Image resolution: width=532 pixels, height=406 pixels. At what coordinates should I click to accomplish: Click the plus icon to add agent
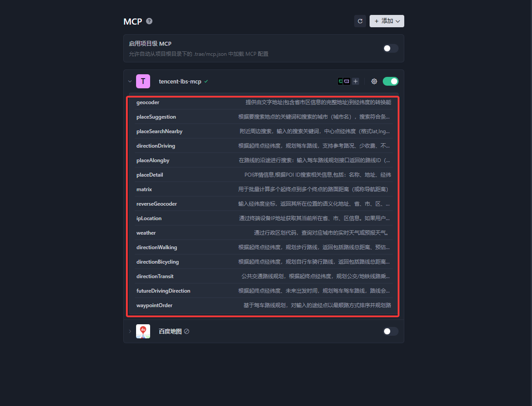356,81
